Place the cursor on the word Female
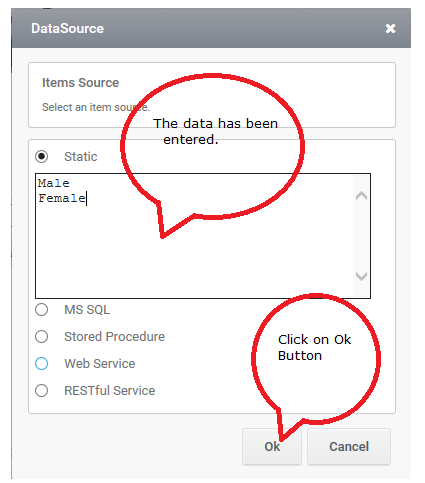 tap(62, 198)
